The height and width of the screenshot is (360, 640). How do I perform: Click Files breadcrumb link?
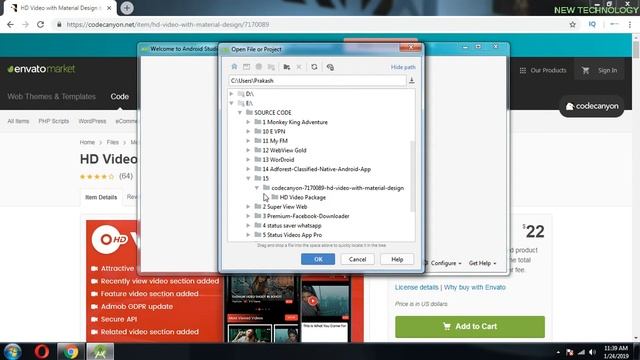pyautogui.click(x=113, y=142)
